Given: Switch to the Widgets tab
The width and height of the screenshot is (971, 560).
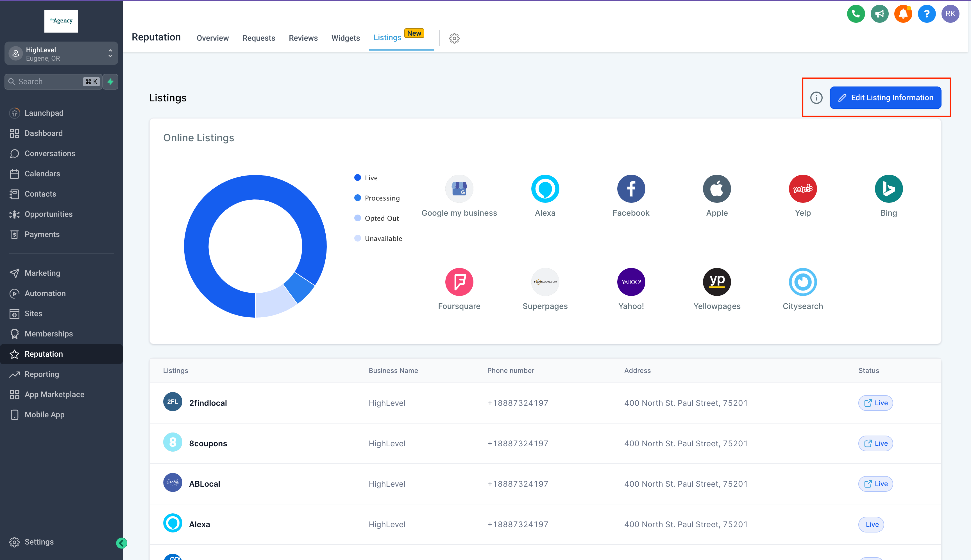Looking at the screenshot, I should pos(346,38).
